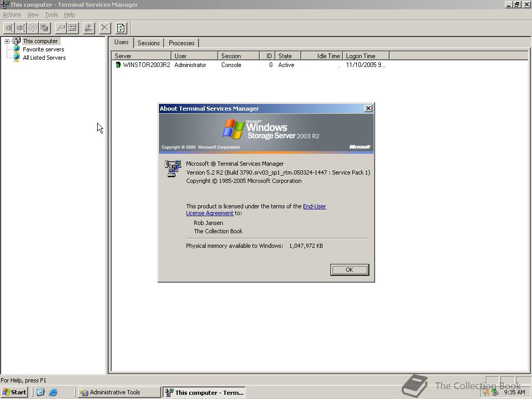This screenshot has height=399, width=532.
Task: Click the Active state cell
Action: point(286,65)
